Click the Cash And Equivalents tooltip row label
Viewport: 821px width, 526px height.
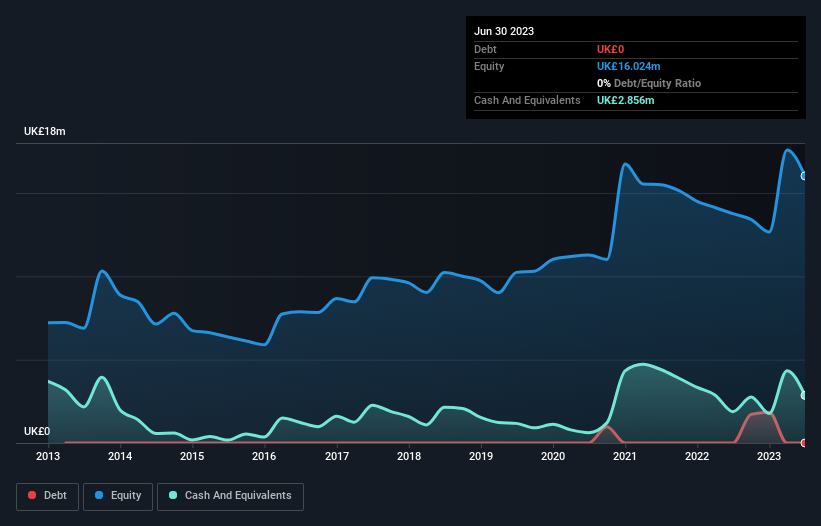[x=527, y=100]
